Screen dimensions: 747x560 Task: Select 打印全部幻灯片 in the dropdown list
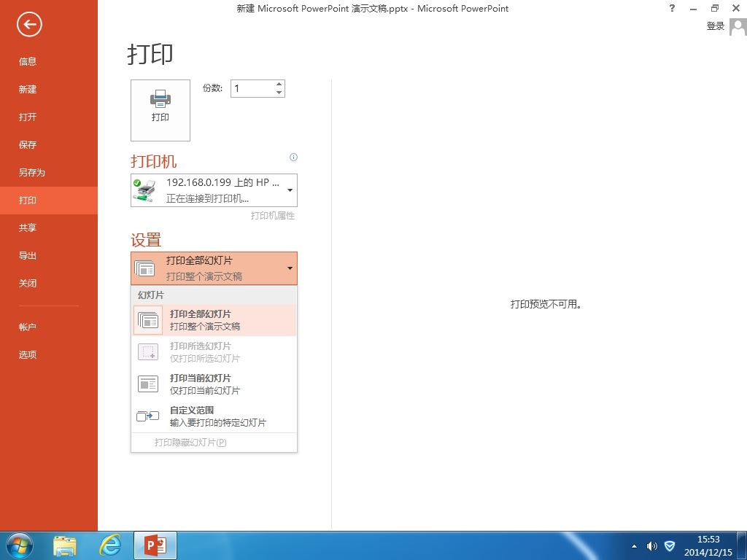click(214, 320)
